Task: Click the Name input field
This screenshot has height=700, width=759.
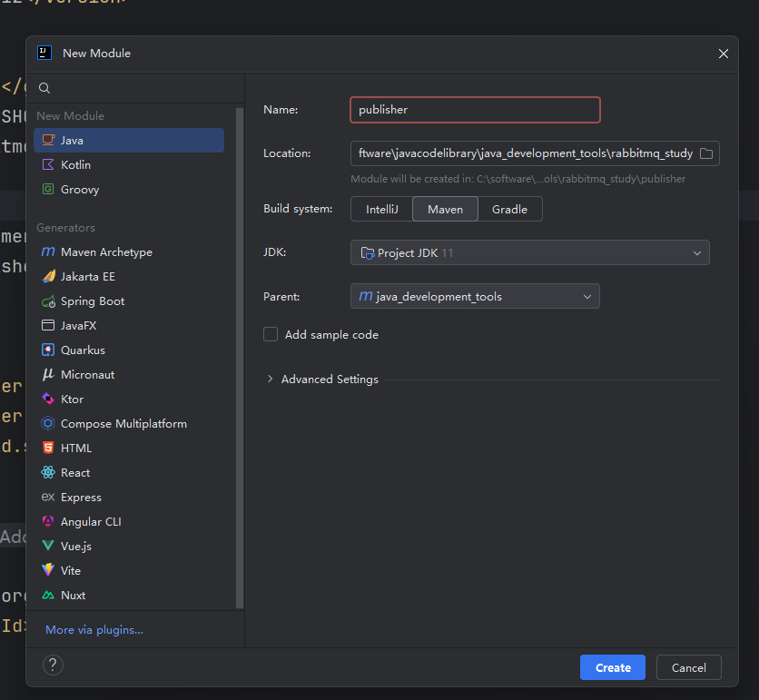Action: tap(475, 110)
